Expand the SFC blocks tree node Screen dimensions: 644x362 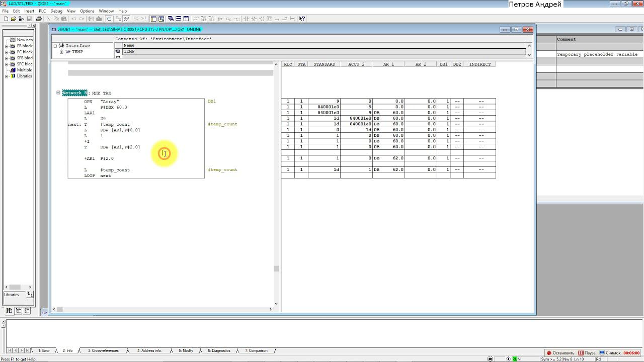[x=7, y=64]
